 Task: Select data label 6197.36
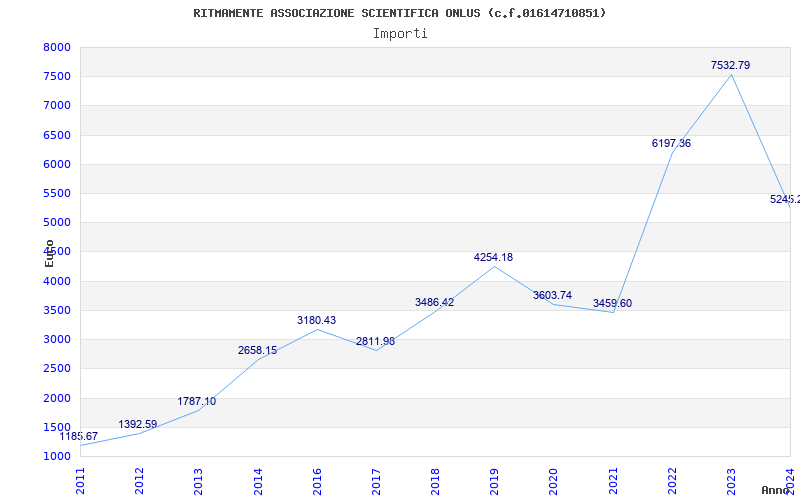[671, 143]
